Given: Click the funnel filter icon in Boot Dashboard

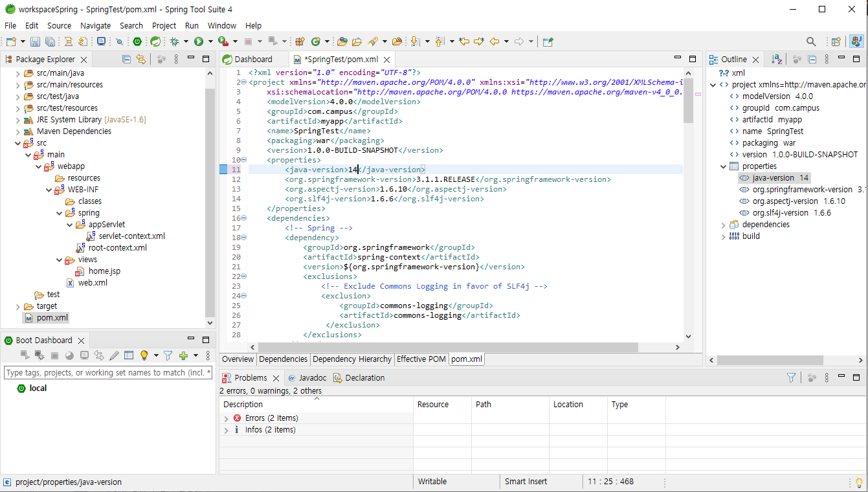Looking at the screenshot, I should [x=168, y=355].
